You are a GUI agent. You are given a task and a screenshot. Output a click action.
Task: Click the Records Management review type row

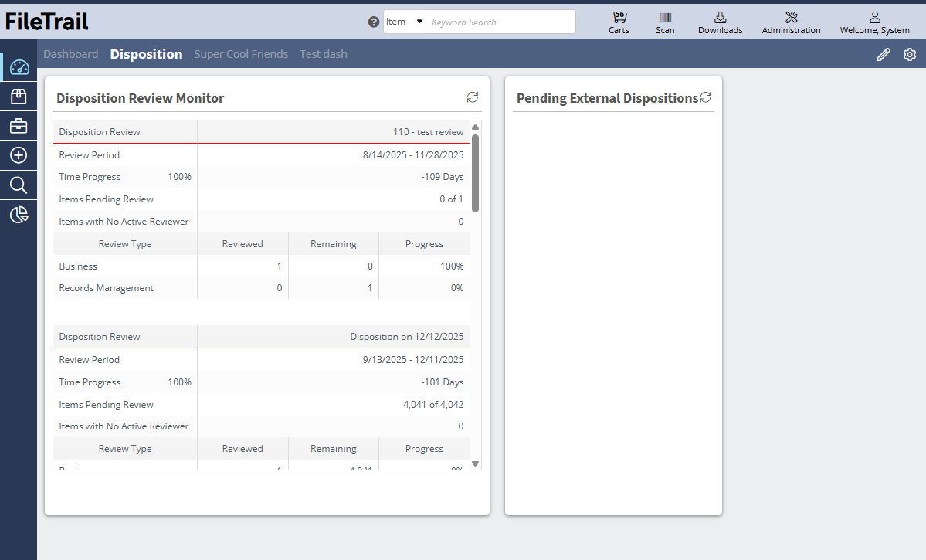(x=261, y=288)
